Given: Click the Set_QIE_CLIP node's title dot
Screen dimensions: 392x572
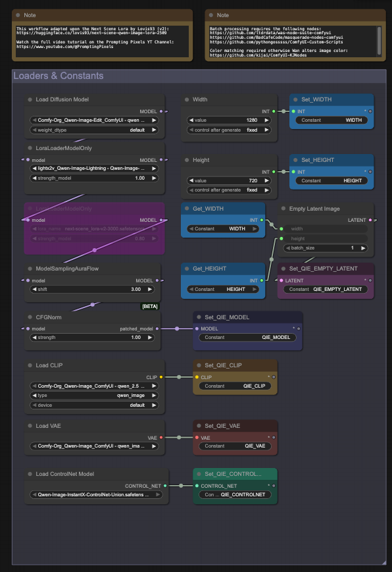Looking at the screenshot, I should pyautogui.click(x=199, y=365).
